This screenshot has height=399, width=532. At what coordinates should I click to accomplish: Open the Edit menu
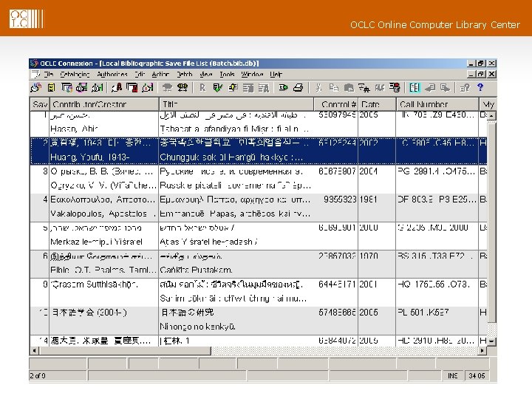pyautogui.click(x=140, y=75)
